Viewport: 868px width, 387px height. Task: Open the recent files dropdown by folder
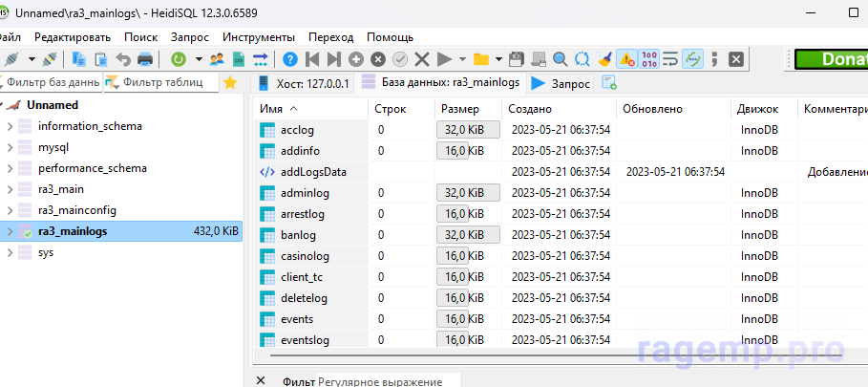(x=498, y=59)
